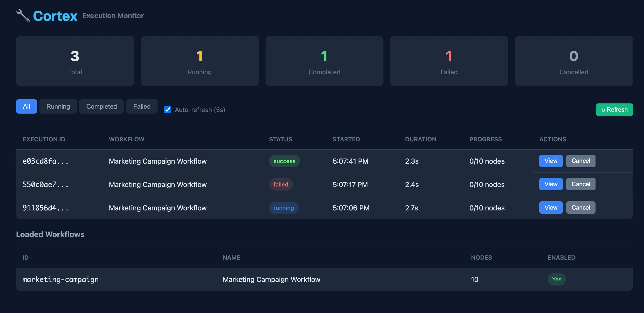Screen dimensions: 644x313
Task: View execution e03cd8fa details
Action: click(551, 161)
